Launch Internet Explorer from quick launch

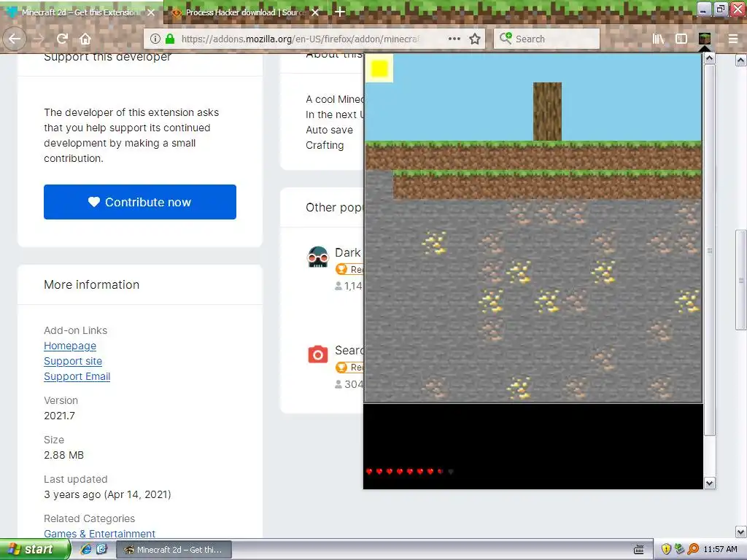coord(86,549)
